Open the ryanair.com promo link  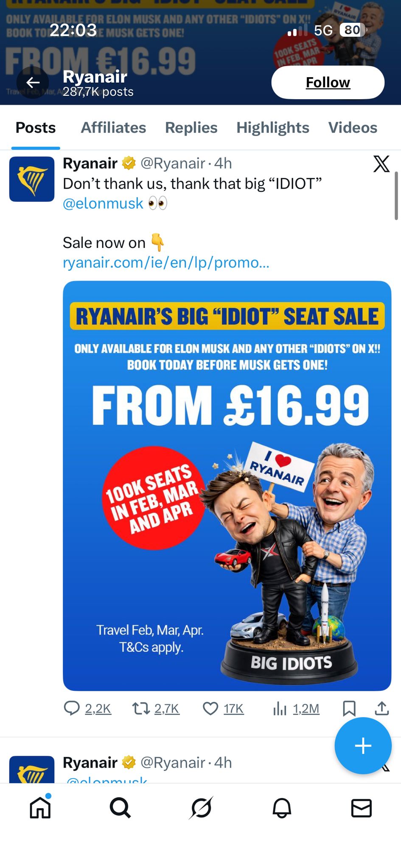[166, 263]
